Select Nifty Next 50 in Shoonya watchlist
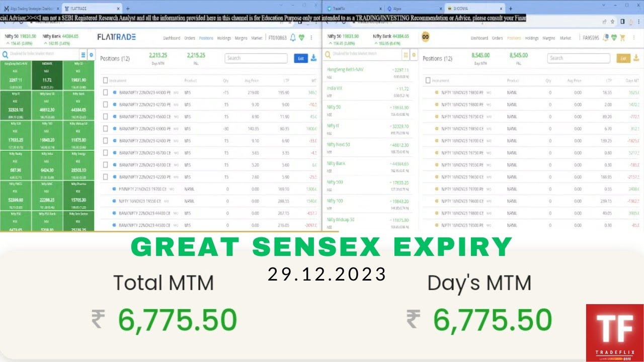This screenshot has height=362, width=644. pyautogui.click(x=369, y=148)
